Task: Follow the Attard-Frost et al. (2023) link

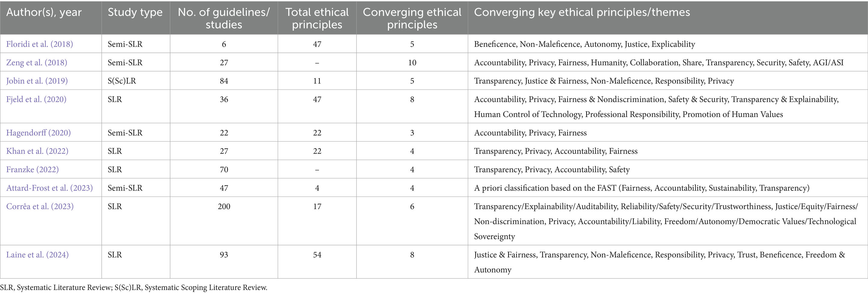Action: coord(49,188)
